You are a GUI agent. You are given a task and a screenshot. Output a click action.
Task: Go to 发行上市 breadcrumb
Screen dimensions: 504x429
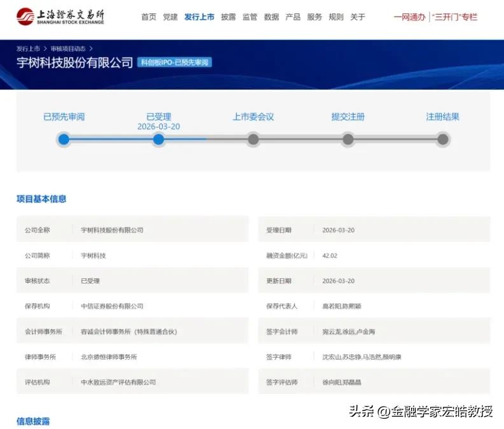click(28, 48)
